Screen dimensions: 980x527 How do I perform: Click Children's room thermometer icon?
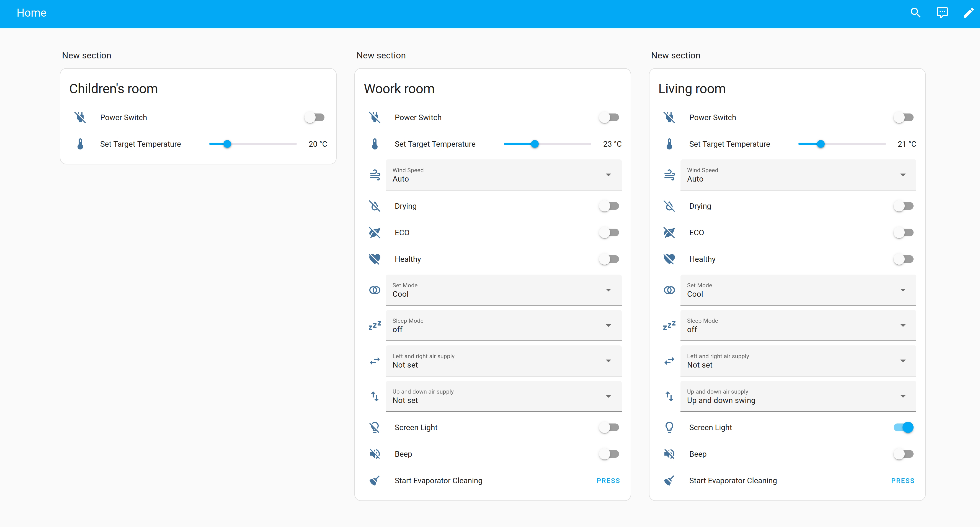(x=80, y=144)
